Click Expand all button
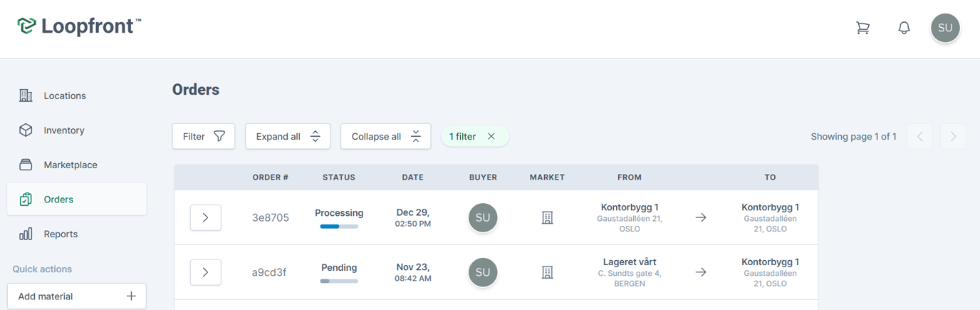 tap(288, 137)
